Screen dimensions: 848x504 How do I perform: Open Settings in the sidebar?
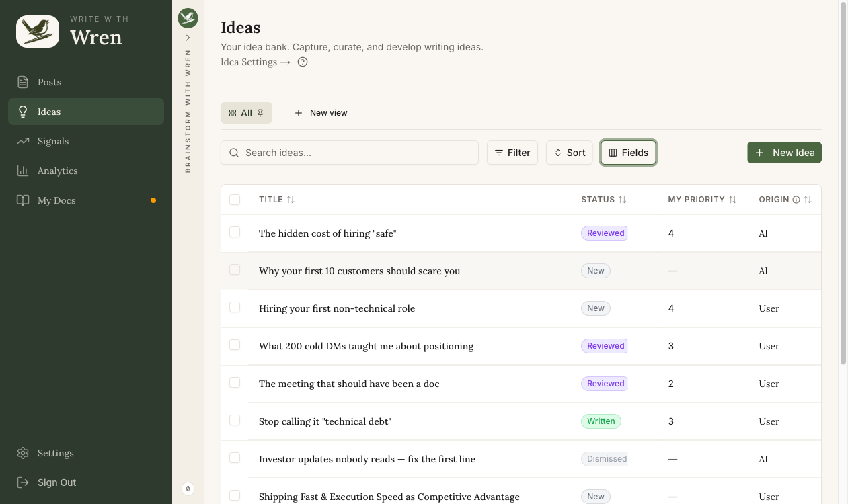86,453
